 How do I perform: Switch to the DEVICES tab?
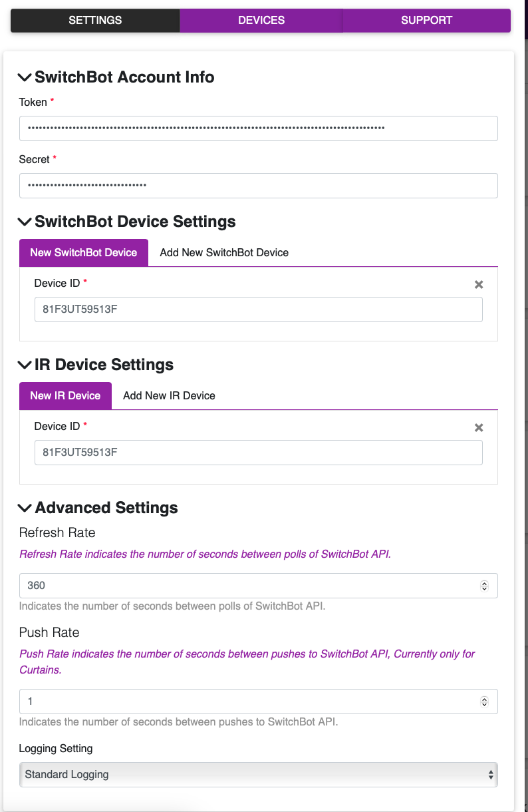pyautogui.click(x=261, y=20)
